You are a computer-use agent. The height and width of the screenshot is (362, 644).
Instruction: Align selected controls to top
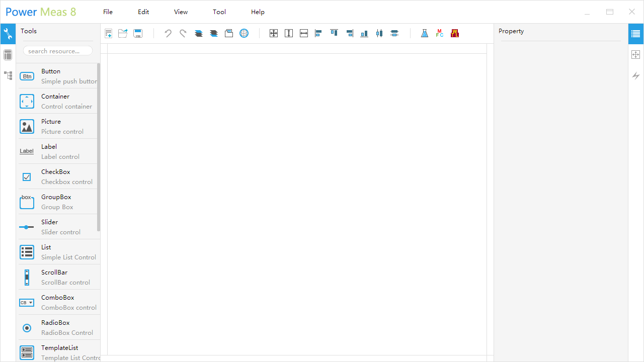click(334, 33)
